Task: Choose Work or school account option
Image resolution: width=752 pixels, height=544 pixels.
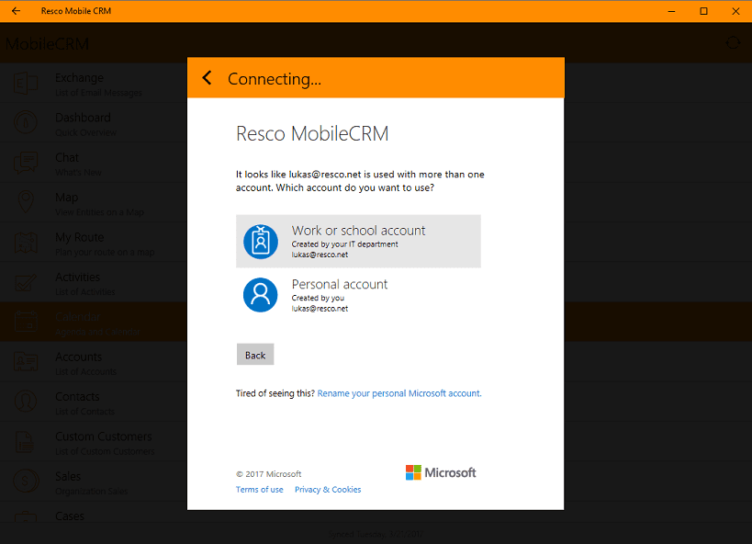Action: [x=358, y=241]
